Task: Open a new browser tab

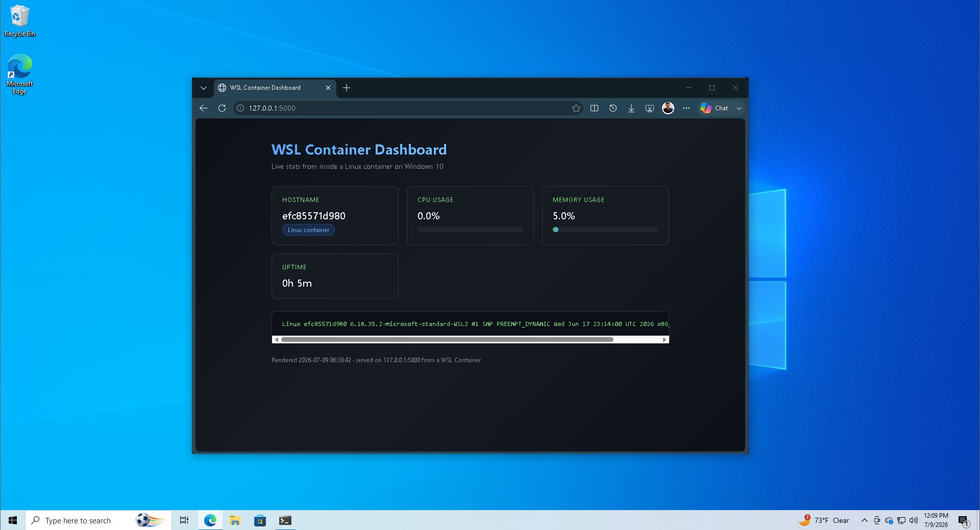Action: tap(347, 88)
